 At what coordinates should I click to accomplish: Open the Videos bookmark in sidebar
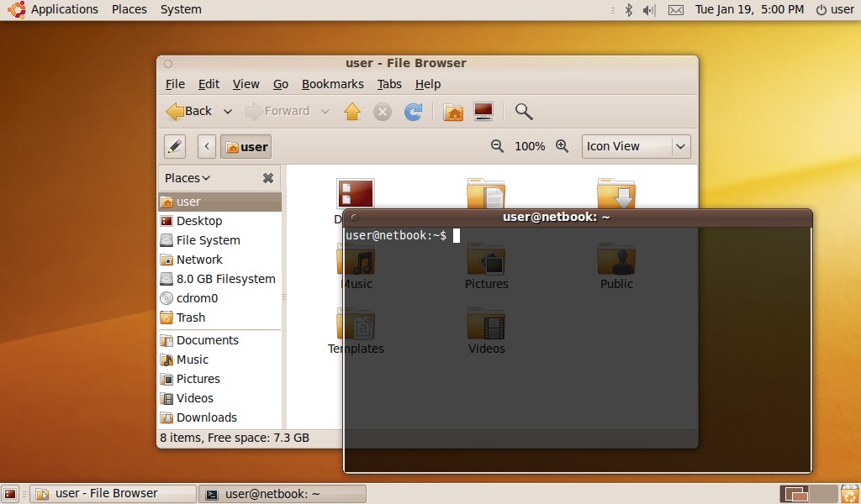click(x=219, y=398)
